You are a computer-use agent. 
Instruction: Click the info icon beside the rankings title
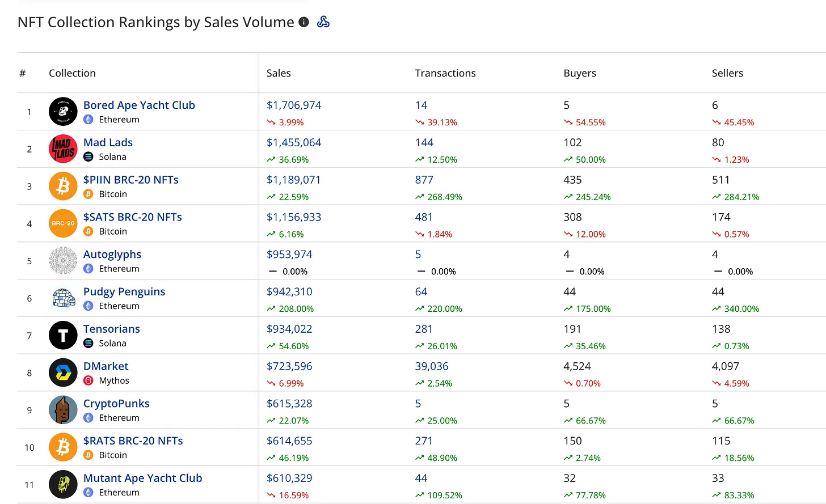(x=304, y=22)
